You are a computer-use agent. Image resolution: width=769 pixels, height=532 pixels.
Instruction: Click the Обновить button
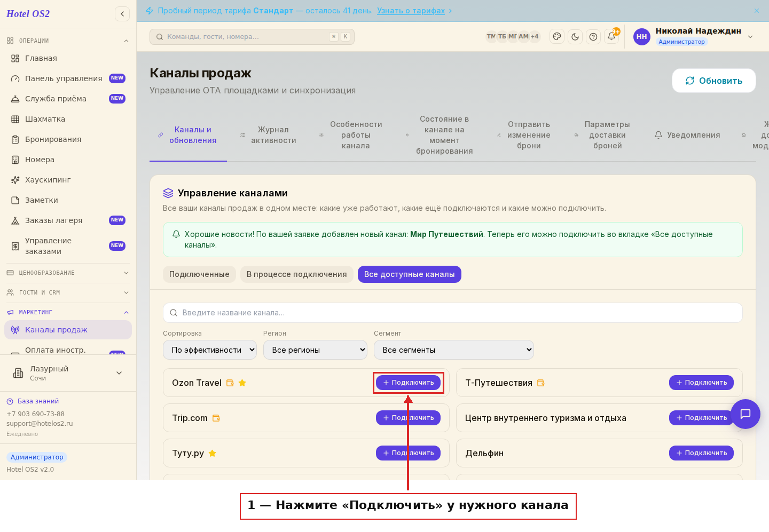point(714,81)
